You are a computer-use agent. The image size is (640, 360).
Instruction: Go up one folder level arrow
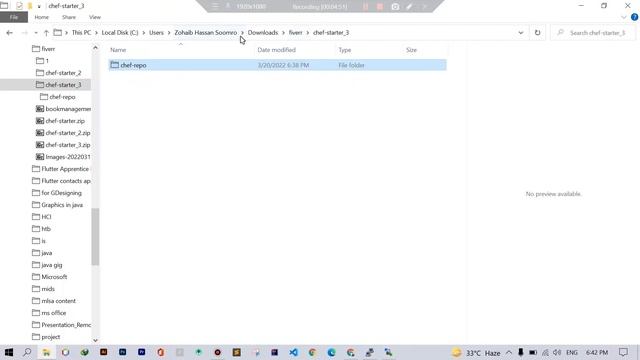(x=46, y=33)
